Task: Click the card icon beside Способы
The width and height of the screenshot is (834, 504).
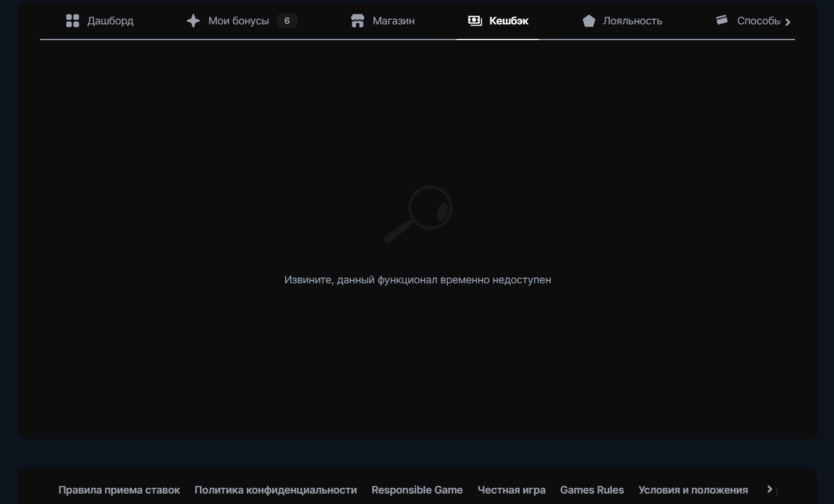Action: (722, 20)
